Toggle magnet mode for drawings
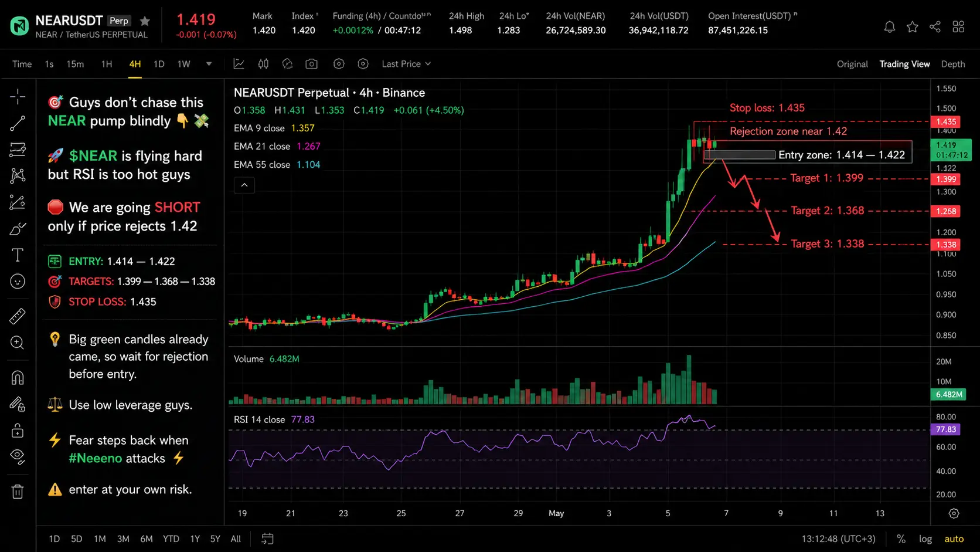Screen dimensions: 980x552 tap(18, 378)
